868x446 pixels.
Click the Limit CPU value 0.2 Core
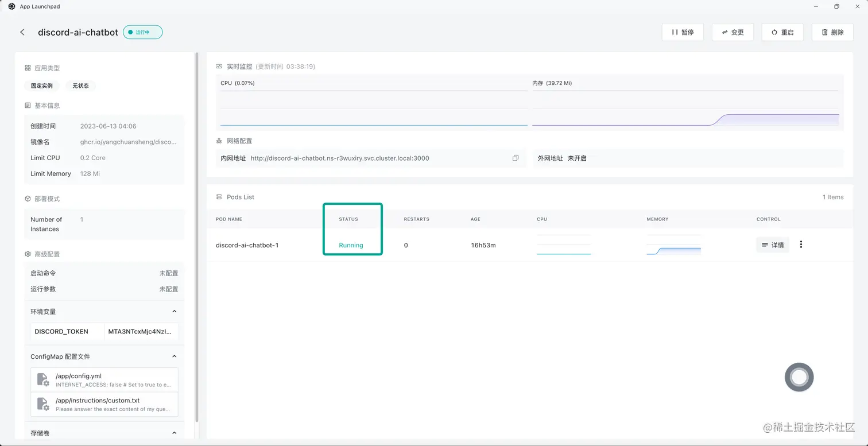click(93, 157)
